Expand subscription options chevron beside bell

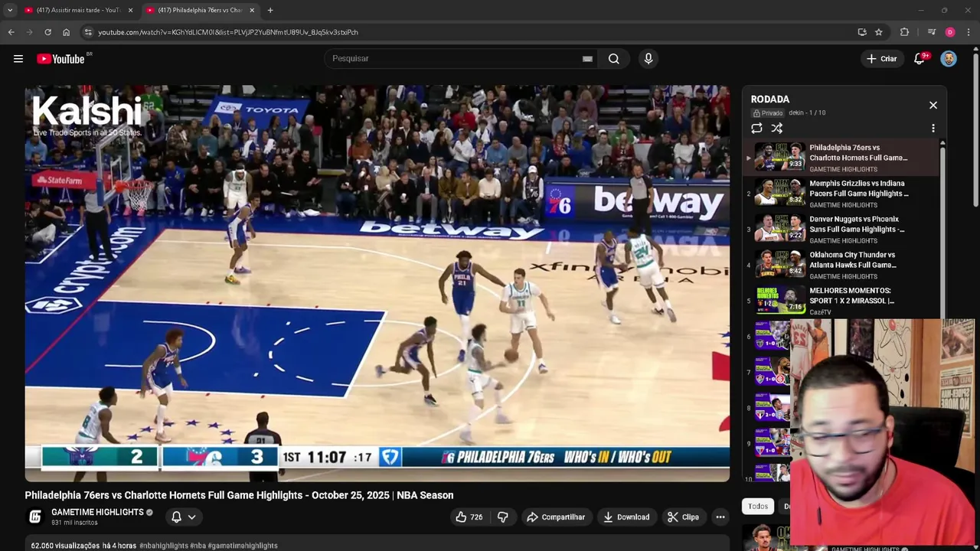[192, 517]
